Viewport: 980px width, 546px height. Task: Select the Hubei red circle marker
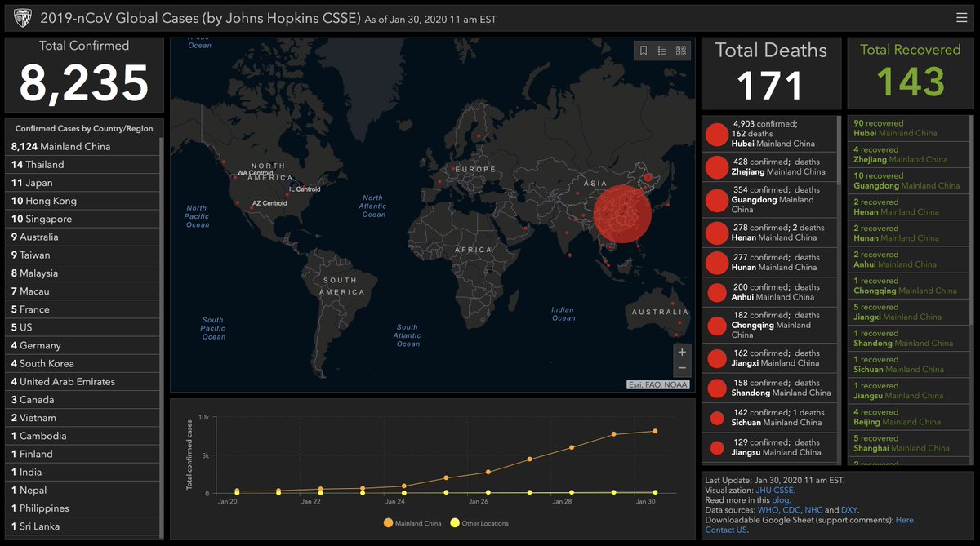[716, 134]
